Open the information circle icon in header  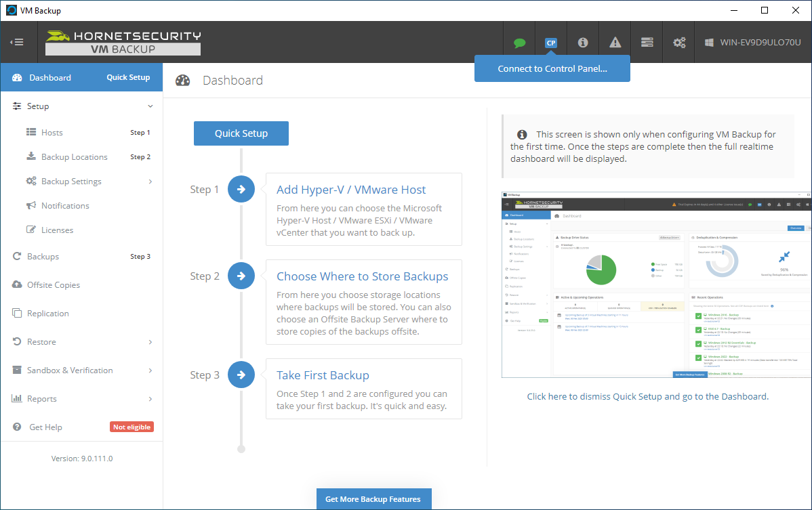coord(583,43)
